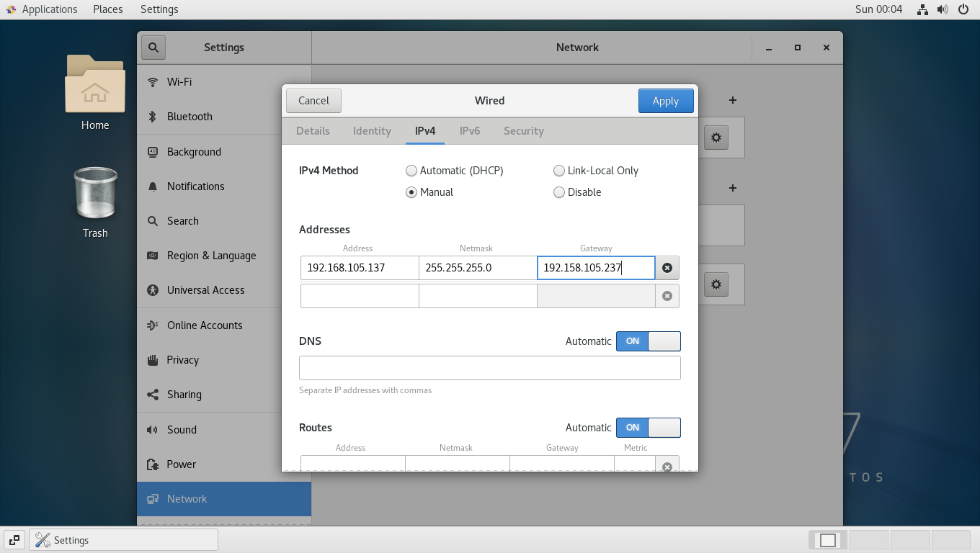This screenshot has width=980, height=553.
Task: Toggle Automatic Routes switch off
Action: point(648,428)
